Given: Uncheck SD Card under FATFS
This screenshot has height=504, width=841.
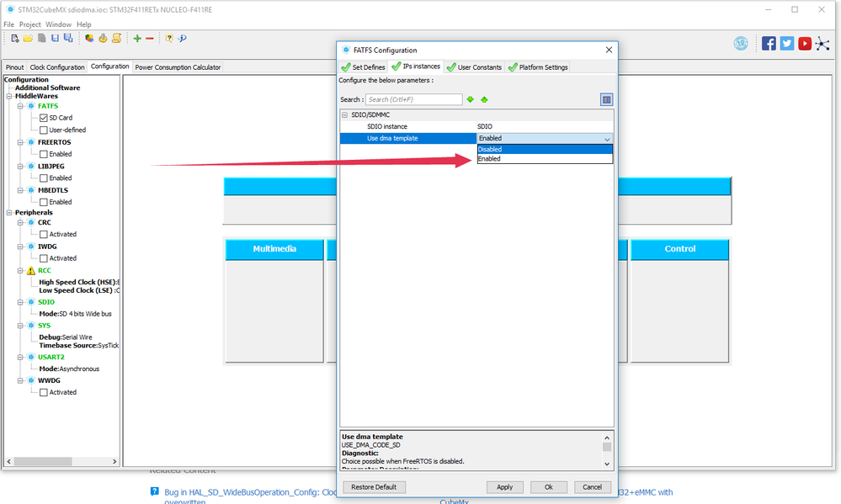Looking at the screenshot, I should [x=44, y=118].
